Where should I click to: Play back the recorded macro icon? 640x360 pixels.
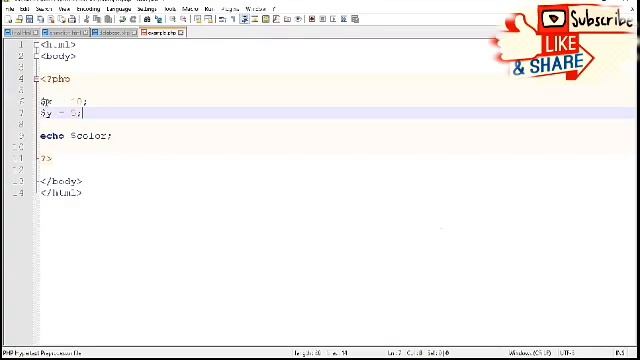(x=333, y=19)
